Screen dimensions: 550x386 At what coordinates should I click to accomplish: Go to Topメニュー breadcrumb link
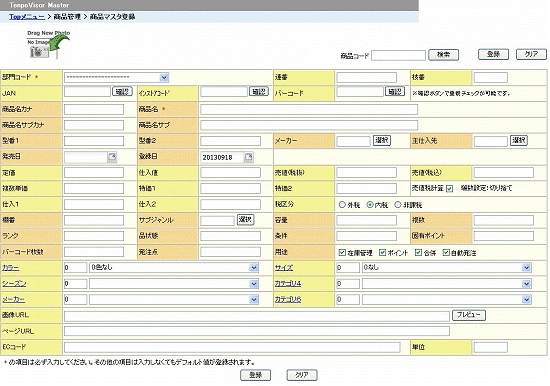tap(27, 16)
